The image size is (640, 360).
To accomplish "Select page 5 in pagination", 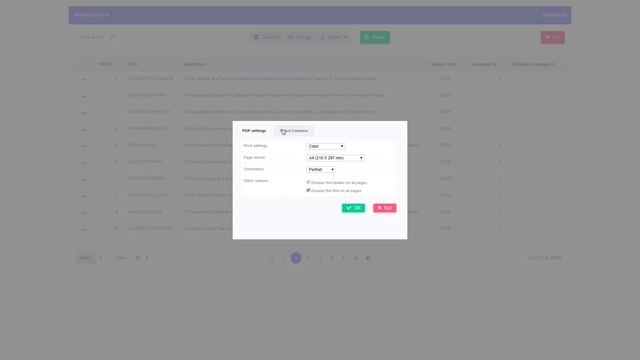I will pos(344,258).
